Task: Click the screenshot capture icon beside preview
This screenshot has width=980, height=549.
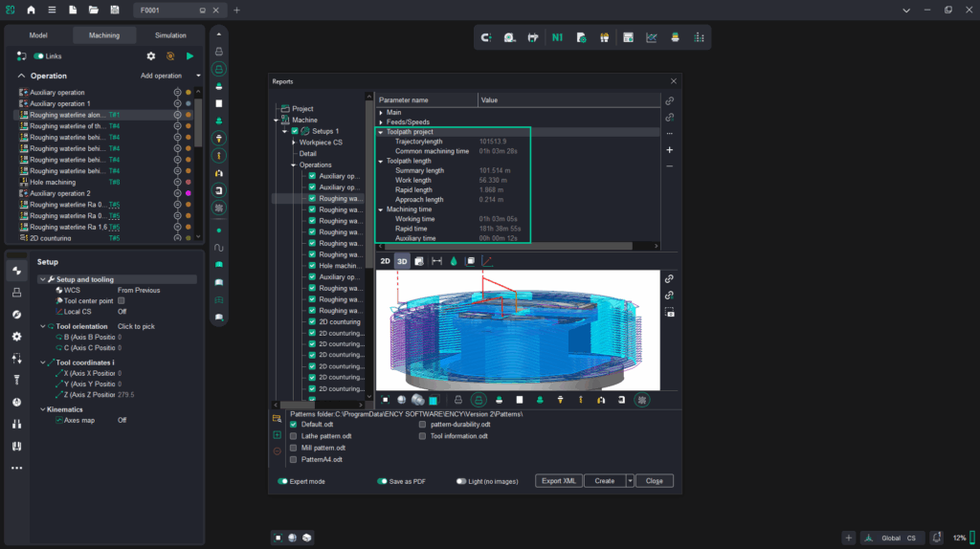Action: (669, 313)
